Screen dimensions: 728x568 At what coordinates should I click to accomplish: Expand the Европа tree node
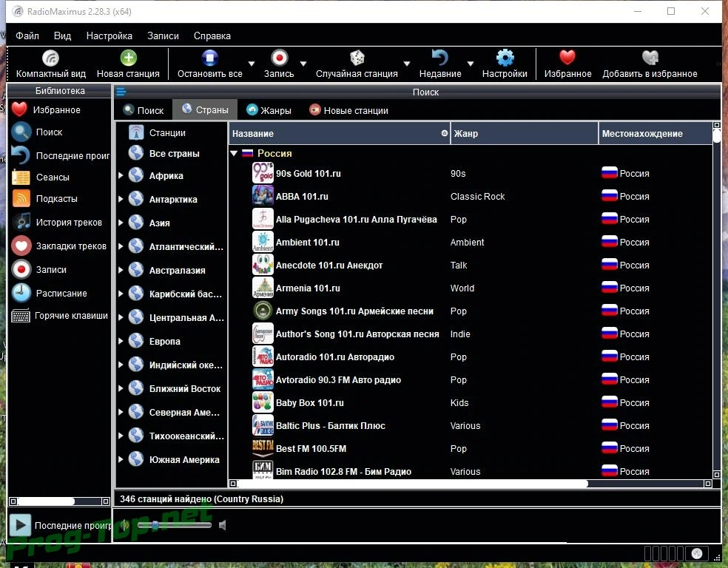click(x=121, y=341)
